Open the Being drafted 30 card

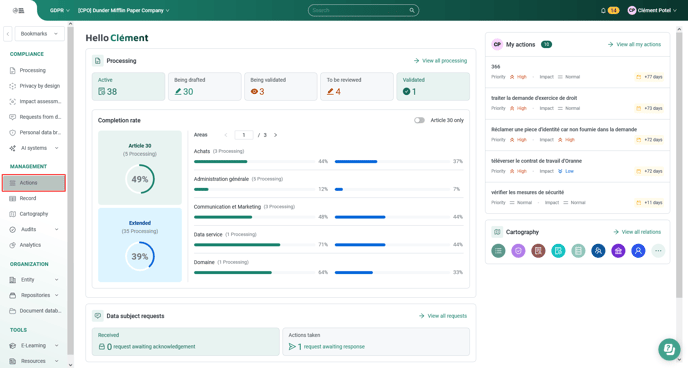coord(204,86)
